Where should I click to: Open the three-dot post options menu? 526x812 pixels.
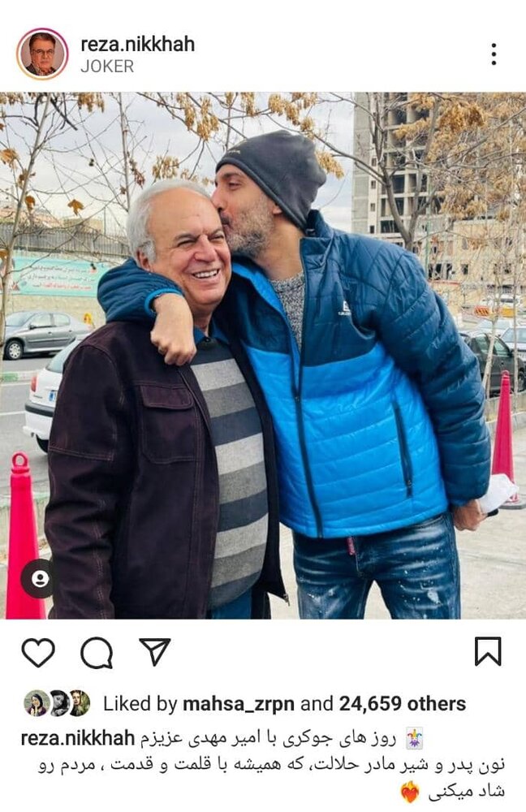(494, 54)
